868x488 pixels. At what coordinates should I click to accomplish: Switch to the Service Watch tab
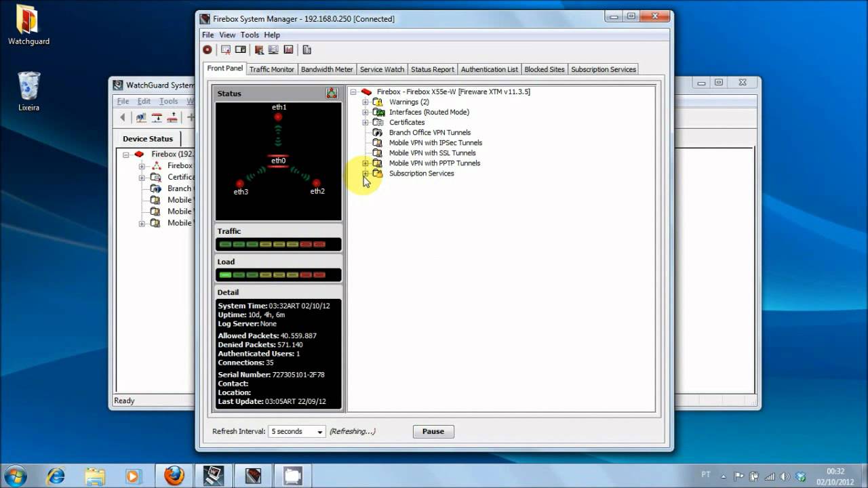pyautogui.click(x=382, y=69)
